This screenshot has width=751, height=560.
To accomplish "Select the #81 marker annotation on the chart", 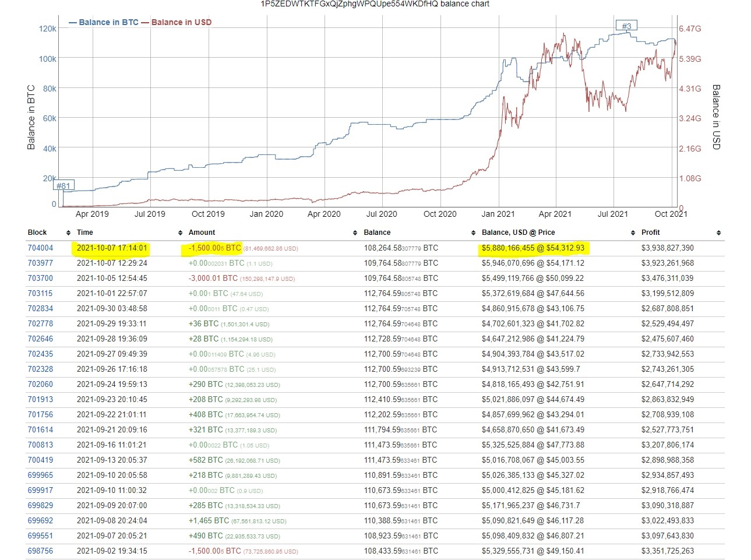I will click(x=64, y=185).
